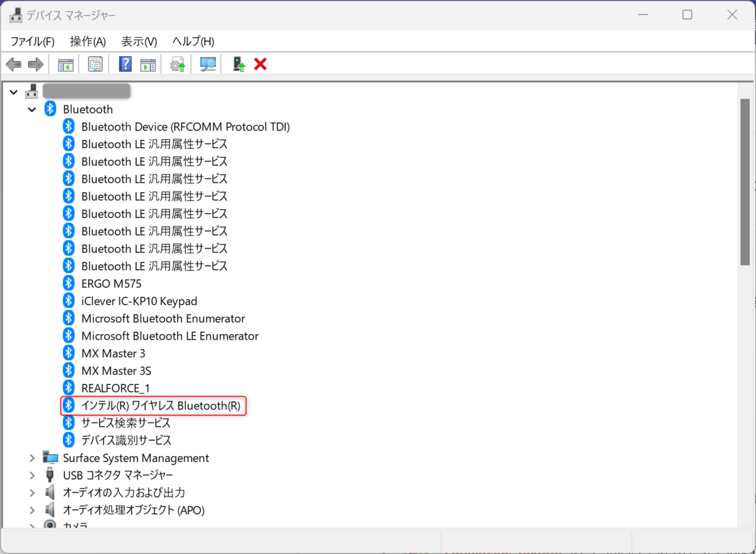Click the Bluetooth icon beside サービス検索サービス
The width and height of the screenshot is (756, 554).
click(69, 422)
